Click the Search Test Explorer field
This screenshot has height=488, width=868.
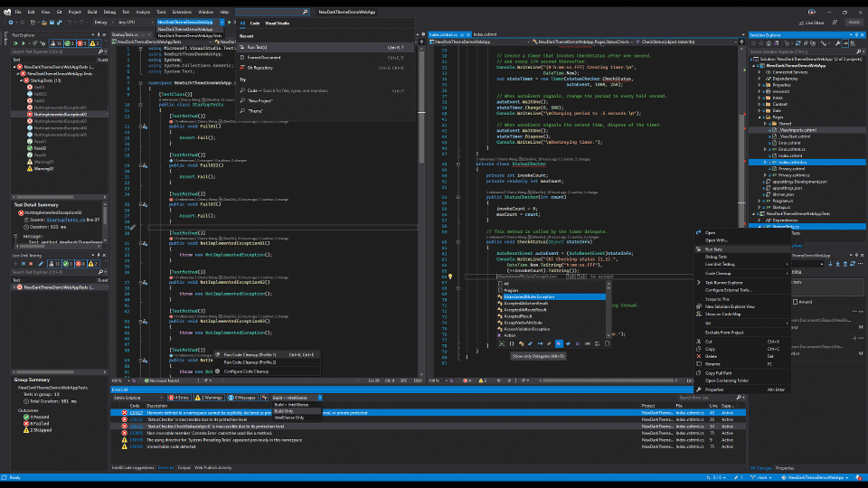pyautogui.click(x=54, y=52)
